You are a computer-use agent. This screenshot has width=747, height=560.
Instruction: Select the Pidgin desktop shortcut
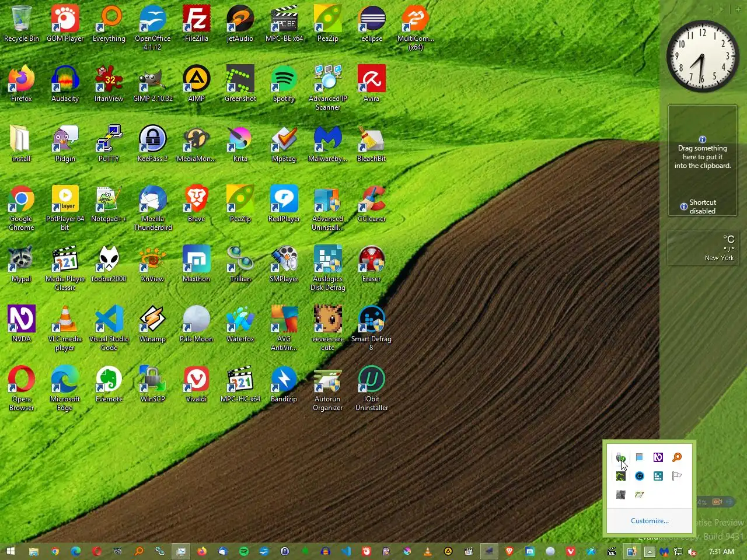point(65,144)
